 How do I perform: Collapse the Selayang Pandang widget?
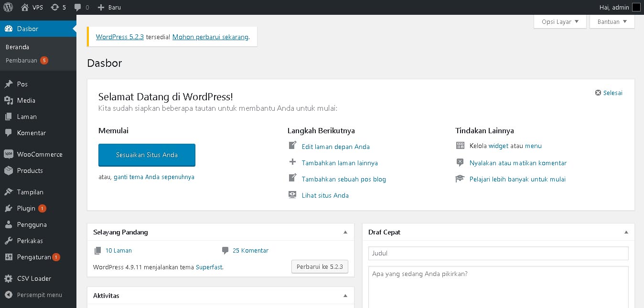tap(345, 232)
